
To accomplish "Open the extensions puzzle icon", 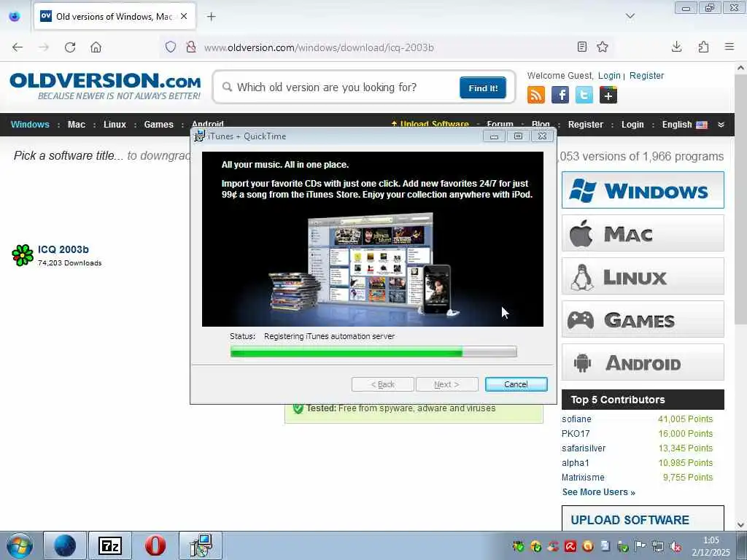I will (703, 47).
